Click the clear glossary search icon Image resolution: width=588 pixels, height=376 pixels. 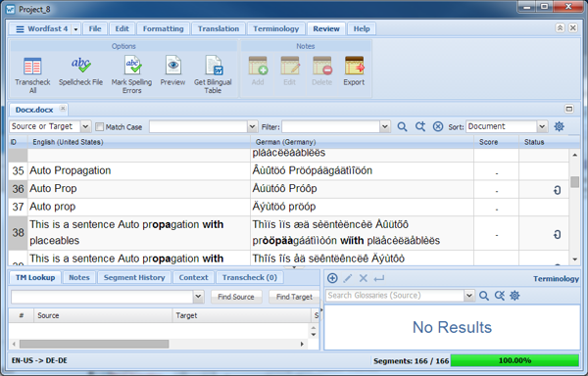point(499,296)
